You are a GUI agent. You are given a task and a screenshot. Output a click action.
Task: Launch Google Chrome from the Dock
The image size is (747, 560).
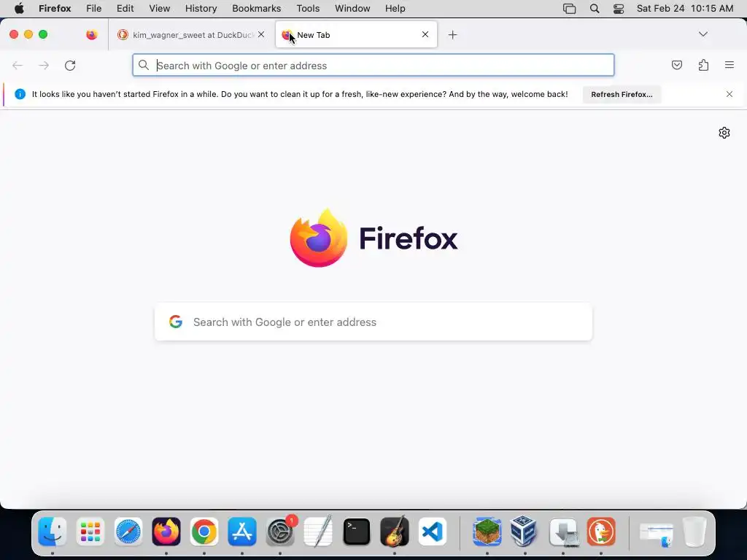click(204, 532)
